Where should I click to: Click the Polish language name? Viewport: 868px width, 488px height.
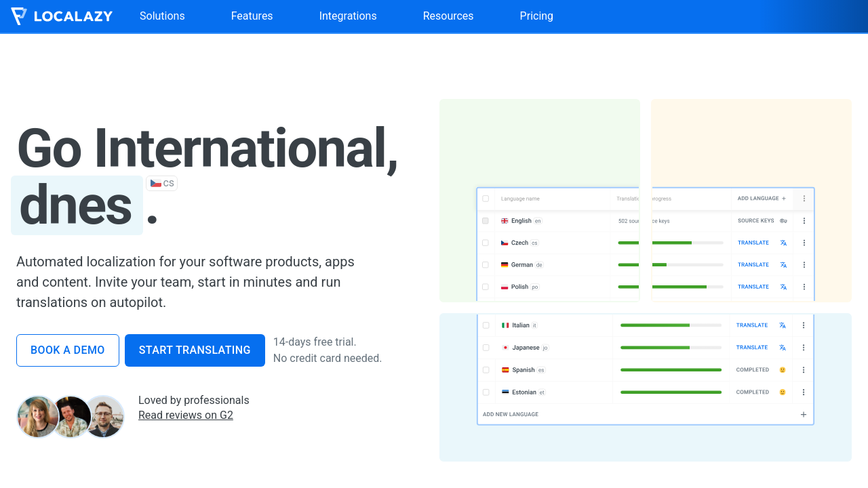pyautogui.click(x=519, y=287)
